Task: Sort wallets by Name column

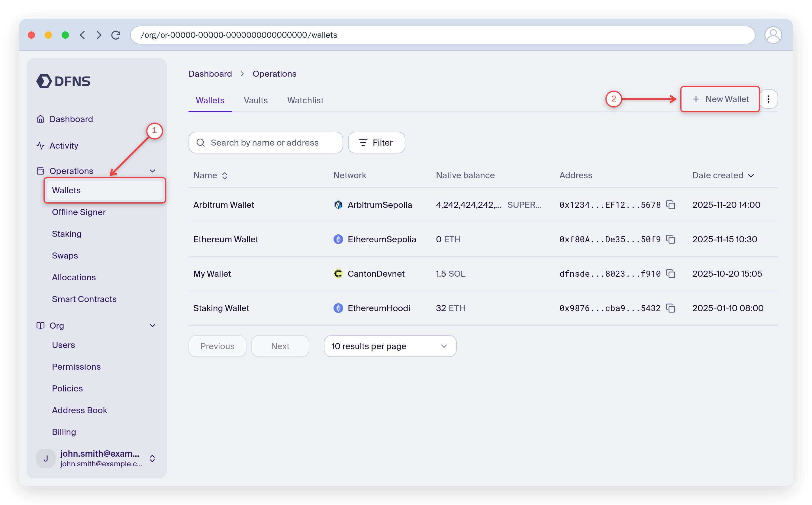Action: point(211,175)
